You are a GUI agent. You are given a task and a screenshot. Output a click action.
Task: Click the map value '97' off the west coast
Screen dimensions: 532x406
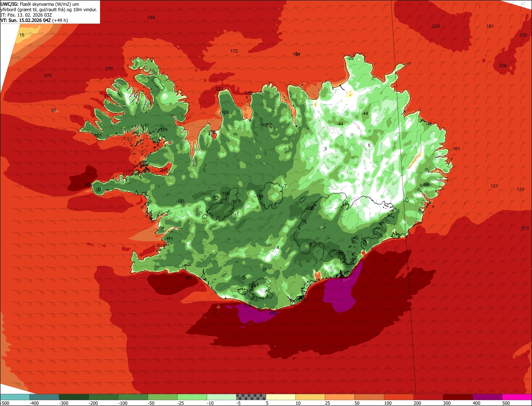[54, 110]
